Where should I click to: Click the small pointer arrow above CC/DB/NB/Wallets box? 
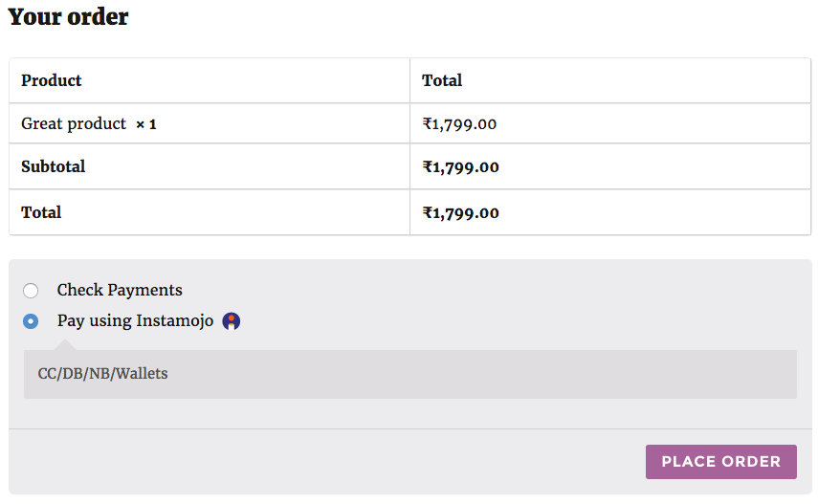click(67, 344)
